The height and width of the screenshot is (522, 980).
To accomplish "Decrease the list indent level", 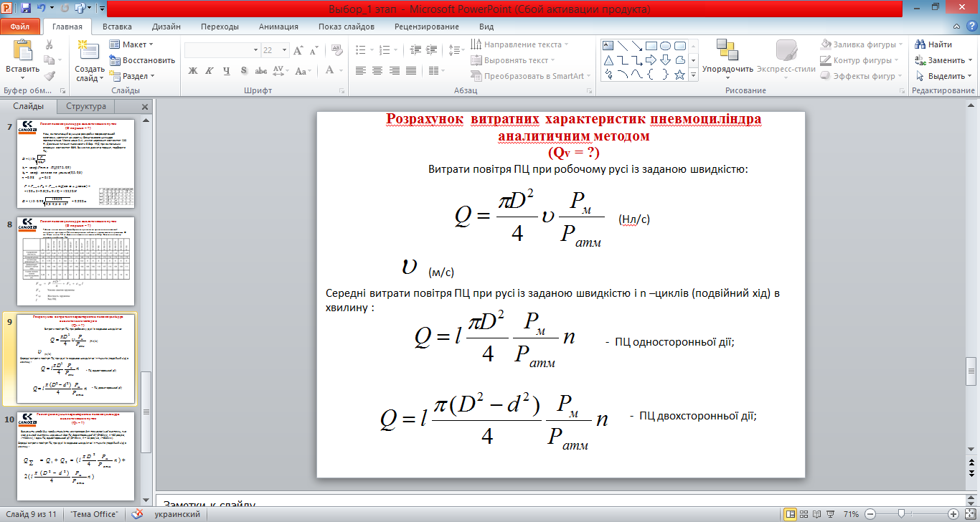I will coord(416,50).
